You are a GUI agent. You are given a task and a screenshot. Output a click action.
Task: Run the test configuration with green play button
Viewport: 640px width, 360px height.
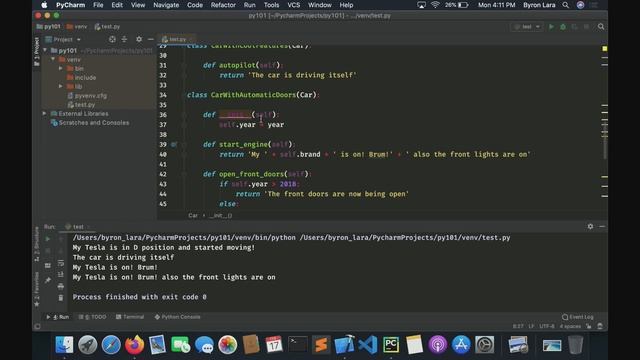551,27
